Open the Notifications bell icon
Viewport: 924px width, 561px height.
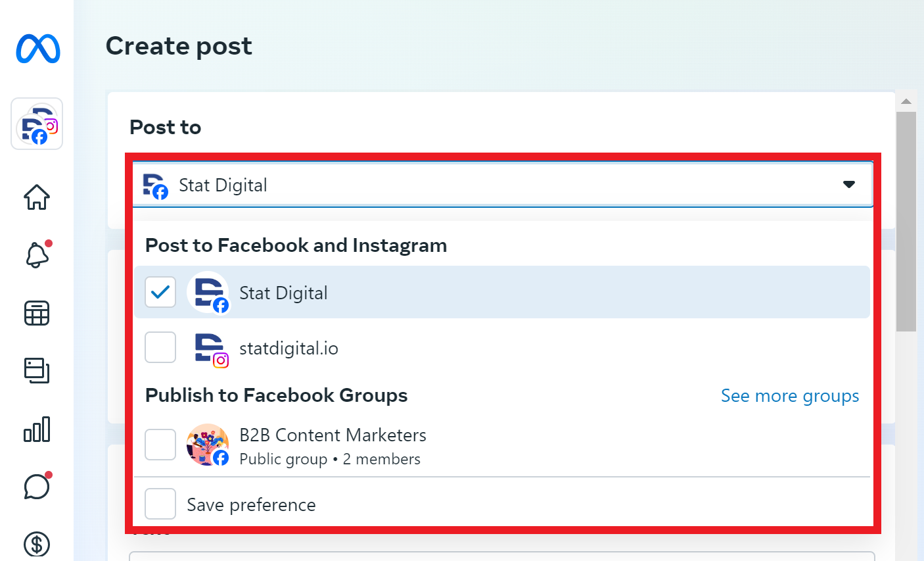37,255
